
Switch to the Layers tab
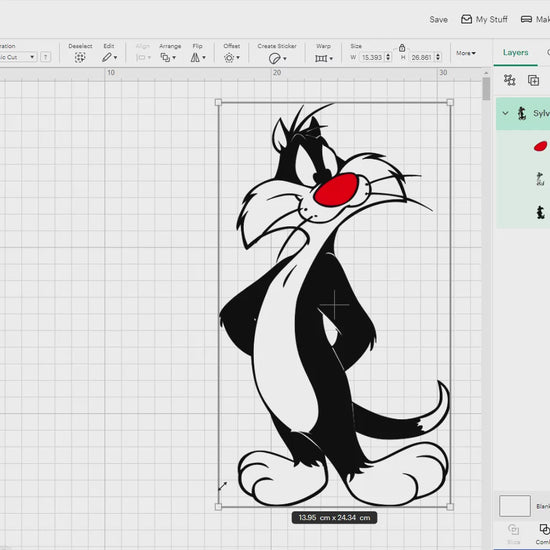click(x=515, y=52)
